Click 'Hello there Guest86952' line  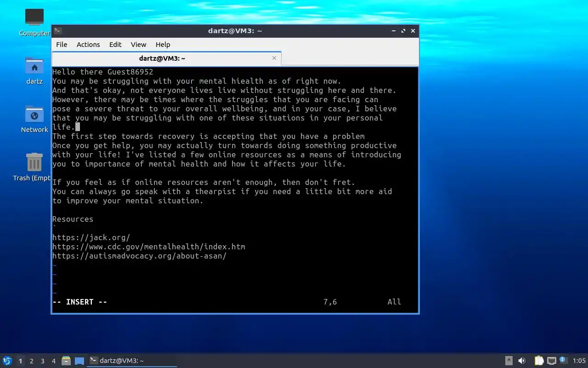click(x=102, y=72)
